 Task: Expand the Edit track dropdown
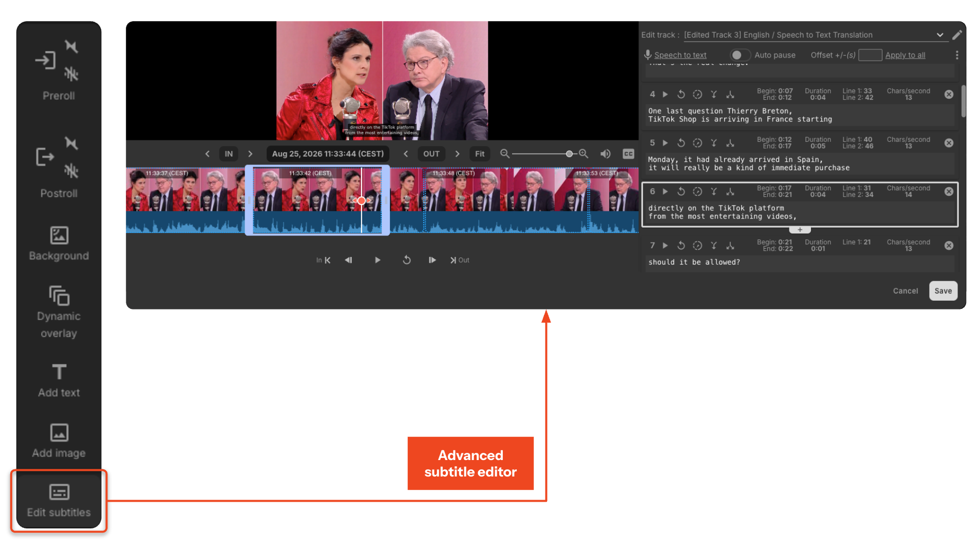tap(940, 35)
